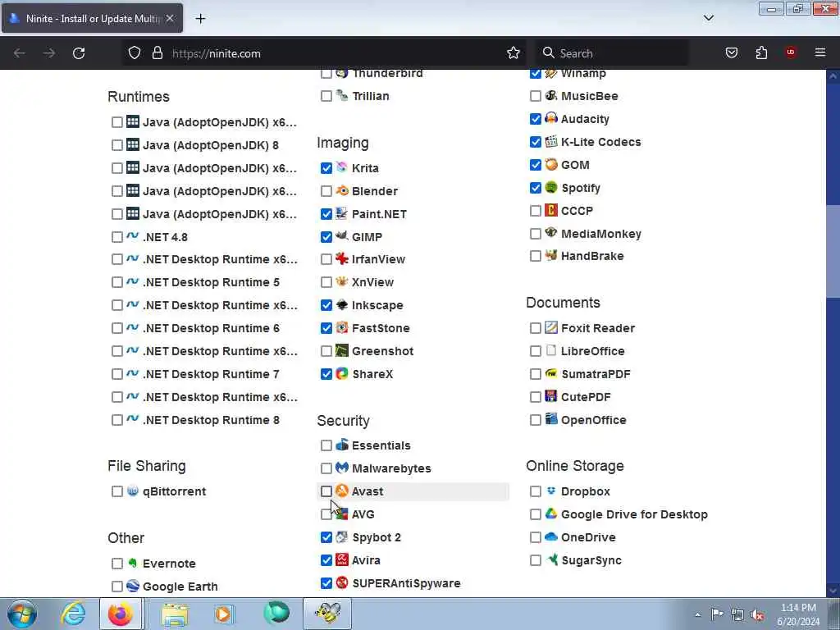Click the Malwarebytes app icon
The width and height of the screenshot is (840, 630).
click(342, 468)
